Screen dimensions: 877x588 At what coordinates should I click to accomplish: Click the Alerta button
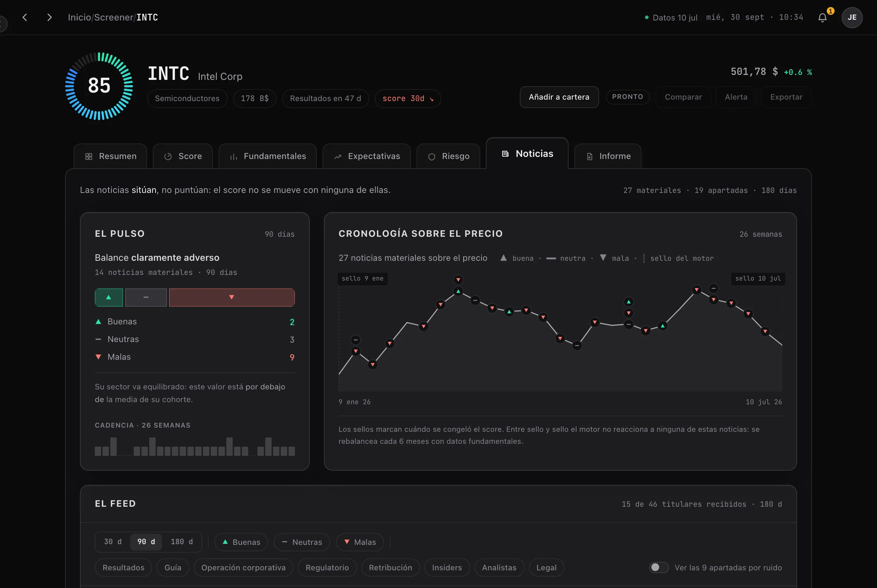coord(736,97)
